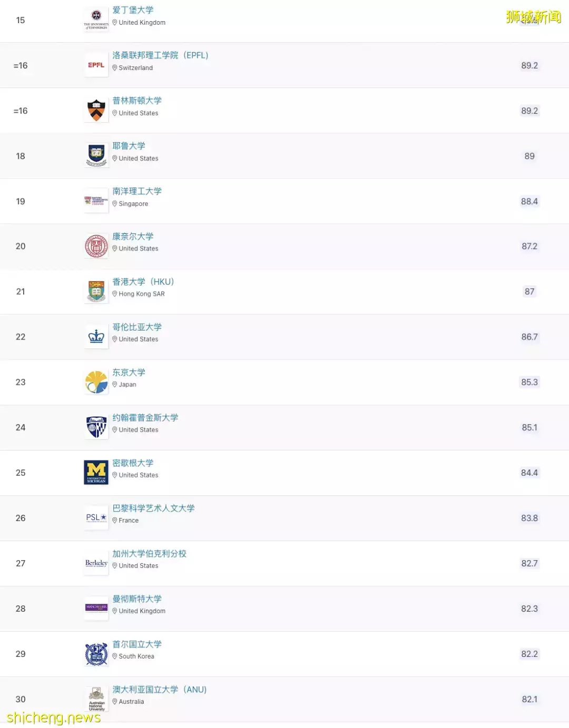Screen dimensions: 569x728
Task: Open the 爱丁堡大学 university link
Action: 133,10
